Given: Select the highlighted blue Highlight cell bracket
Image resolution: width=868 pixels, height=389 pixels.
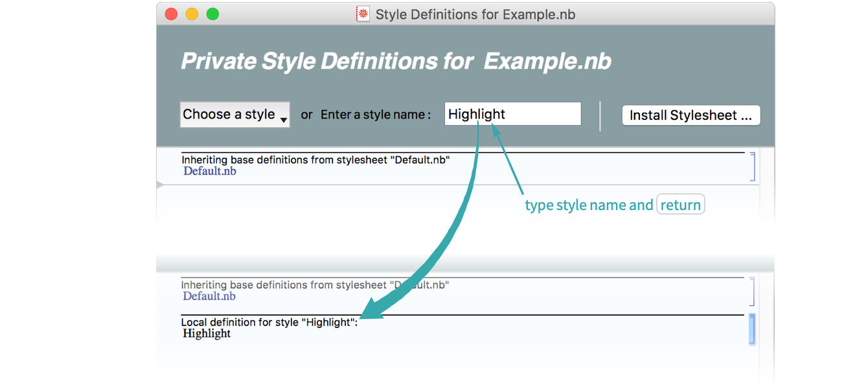Looking at the screenshot, I should [x=751, y=329].
